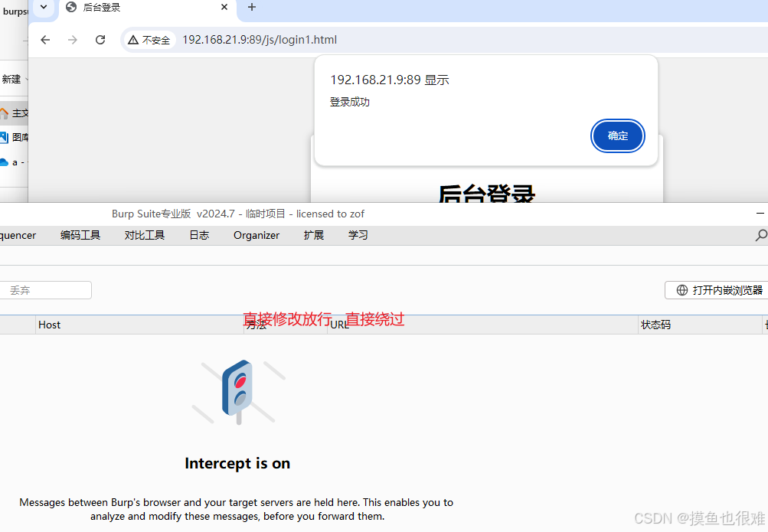768x532 pixels.
Task: Open the Organizer tab in Burp
Action: (257, 236)
